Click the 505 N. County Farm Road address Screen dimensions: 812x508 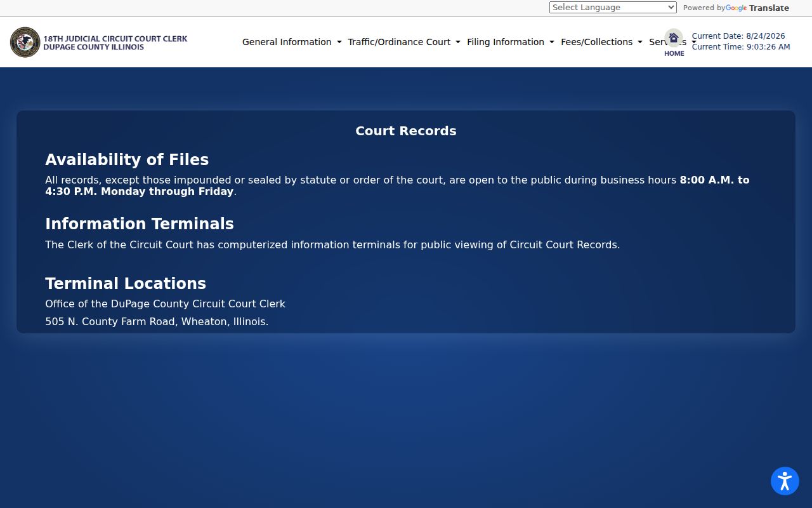point(157,322)
